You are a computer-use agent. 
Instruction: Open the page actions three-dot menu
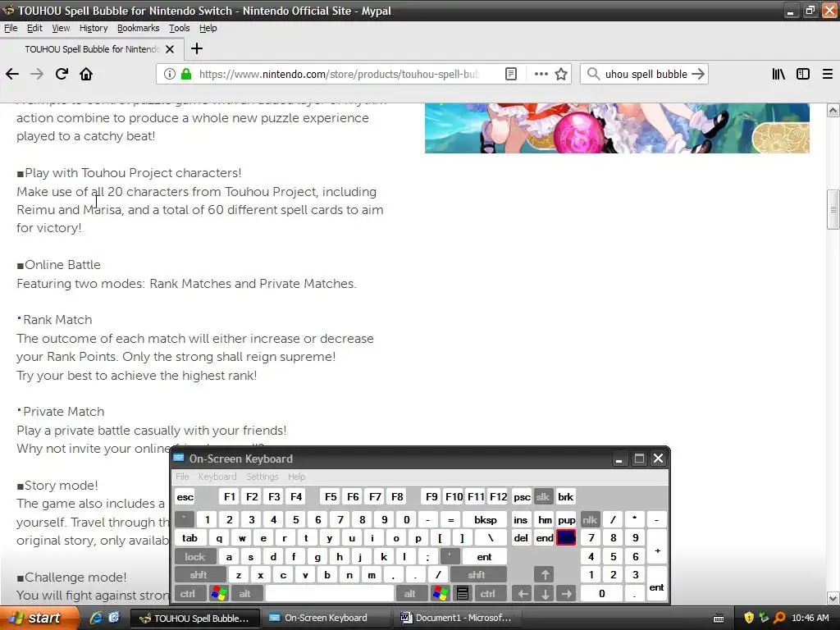(x=541, y=74)
